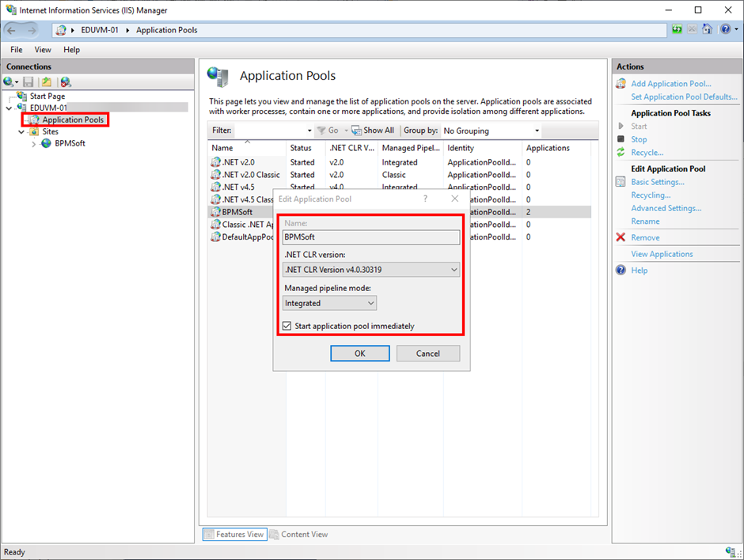This screenshot has height=560, width=744.
Task: Click the OK button in dialog
Action: [359, 354]
